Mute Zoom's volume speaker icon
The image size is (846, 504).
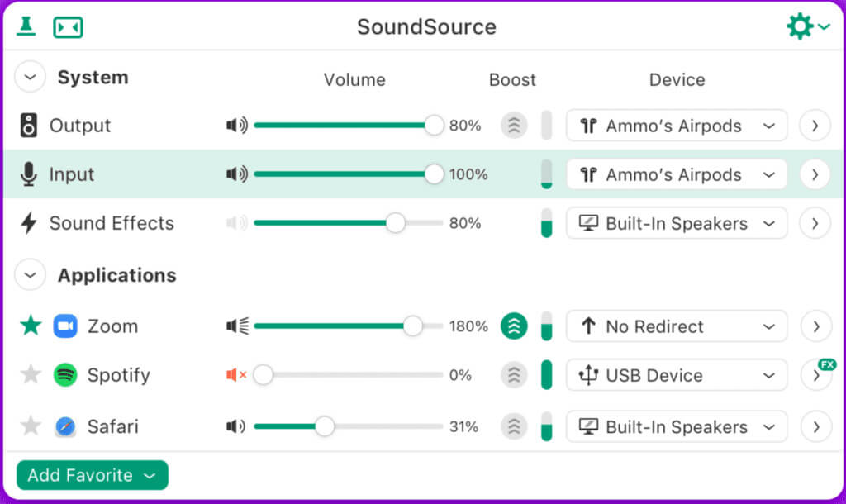237,326
